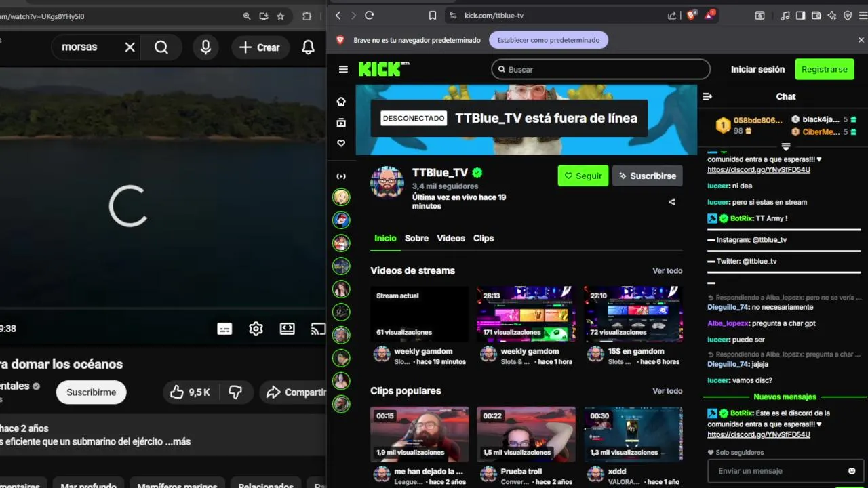
Task: Click the share icon in Brave address bar
Action: coord(672,16)
